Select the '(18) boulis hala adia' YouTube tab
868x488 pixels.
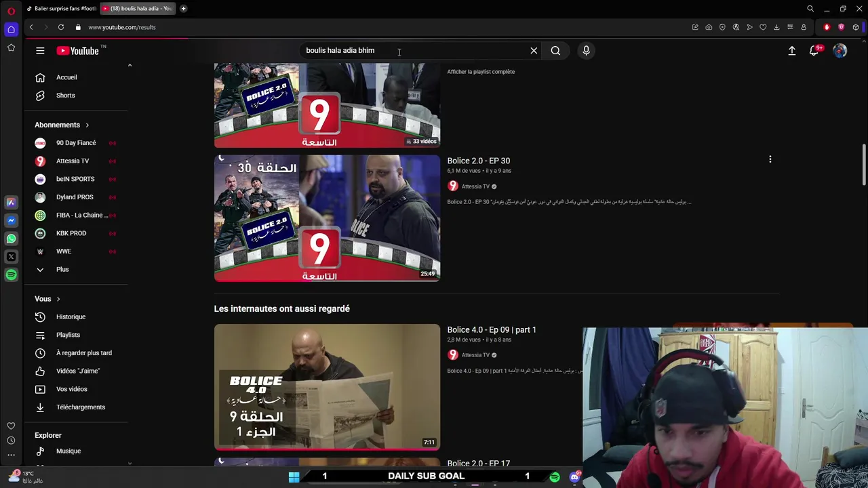138,9
